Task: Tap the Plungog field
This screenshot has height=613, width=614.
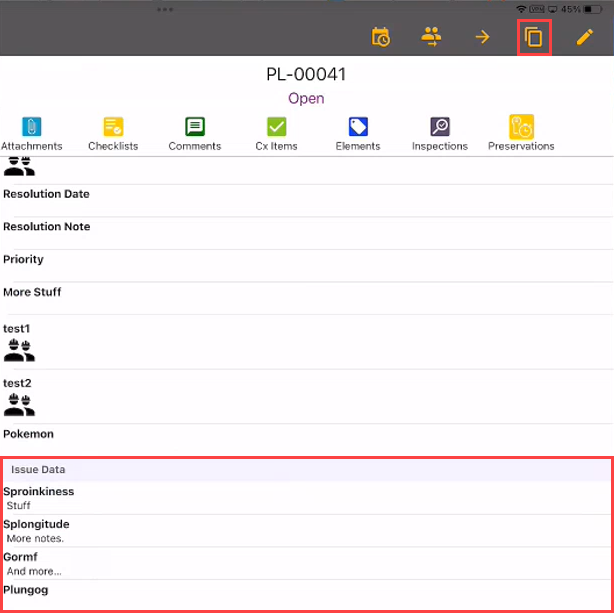Action: click(307, 595)
